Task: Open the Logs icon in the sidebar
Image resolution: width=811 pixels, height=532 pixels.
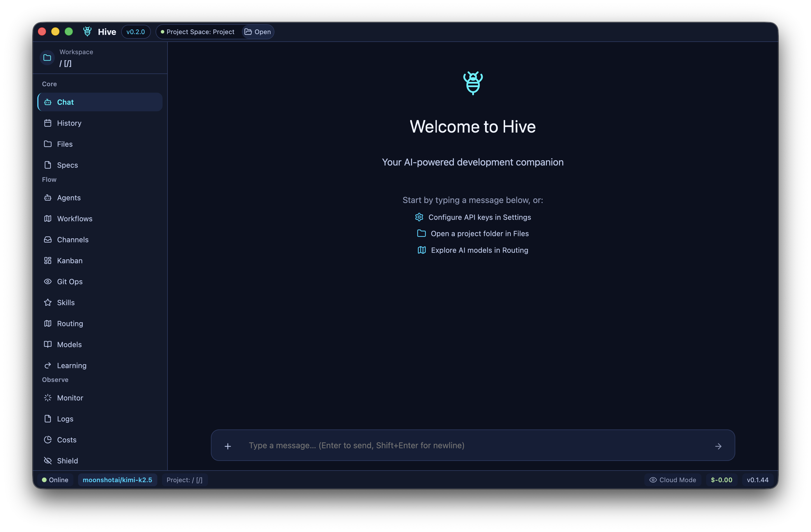Action: [48, 418]
